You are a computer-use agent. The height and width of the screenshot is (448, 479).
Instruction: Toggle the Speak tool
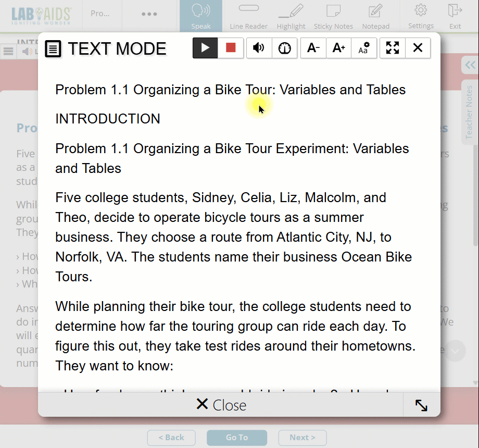(201, 16)
